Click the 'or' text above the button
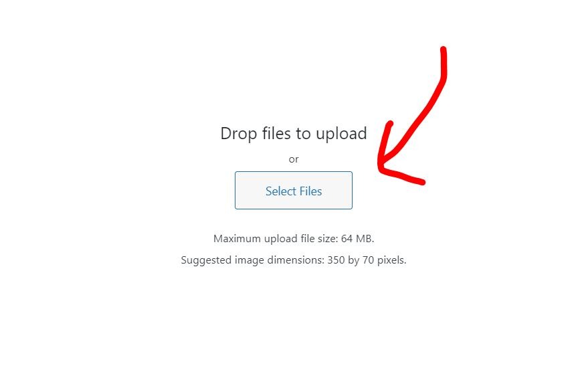 pos(294,159)
